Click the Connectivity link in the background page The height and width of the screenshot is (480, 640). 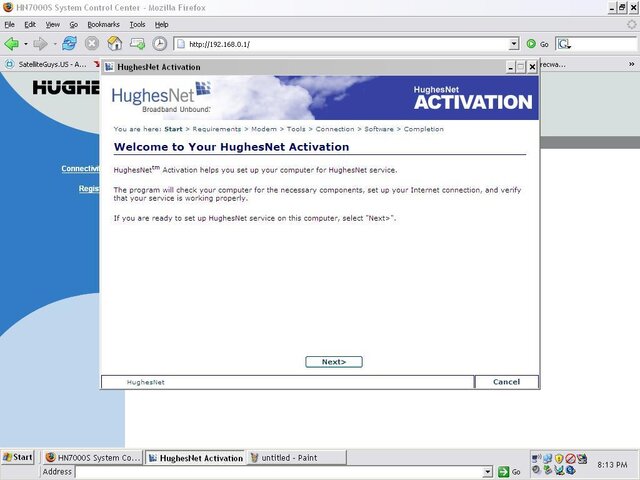tap(80, 169)
